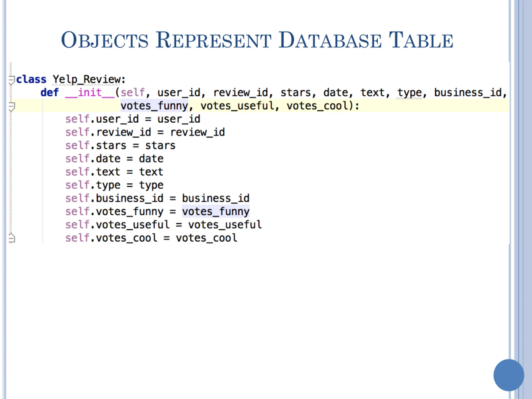Click the type parameter with squiggly underline
This screenshot has width=532, height=399.
pos(409,93)
